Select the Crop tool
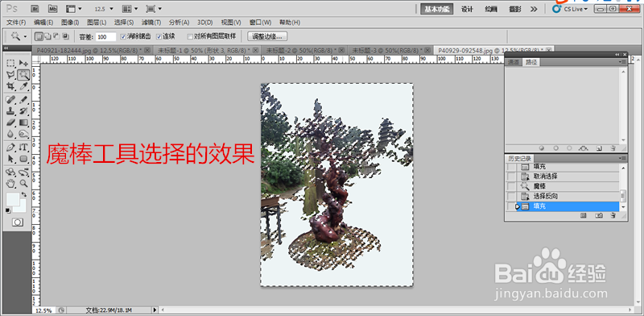 (x=11, y=86)
